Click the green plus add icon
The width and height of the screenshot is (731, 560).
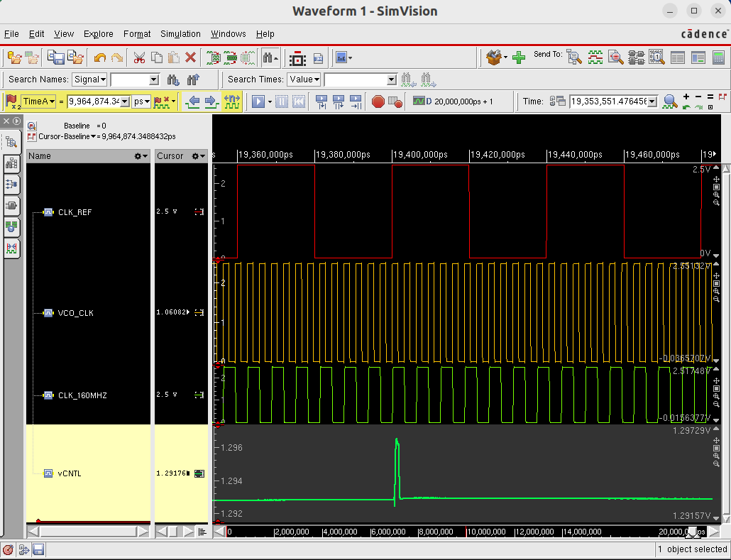tap(519, 57)
